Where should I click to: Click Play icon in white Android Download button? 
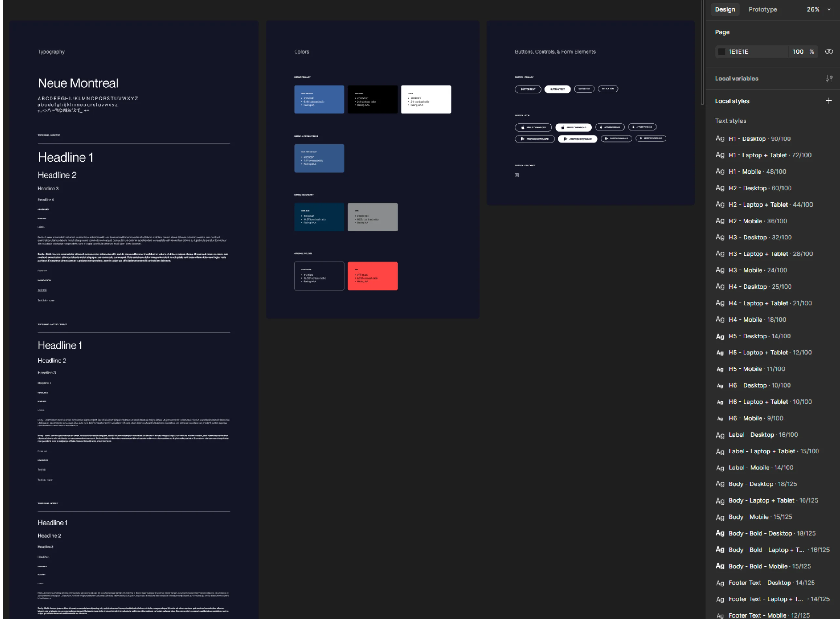click(x=565, y=139)
